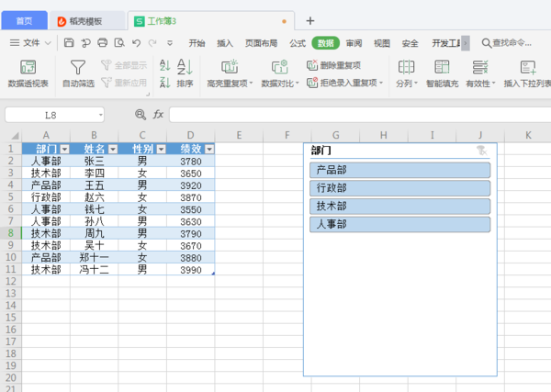Open the 部门 column filter dropdown
The height and width of the screenshot is (392, 551).
64,150
